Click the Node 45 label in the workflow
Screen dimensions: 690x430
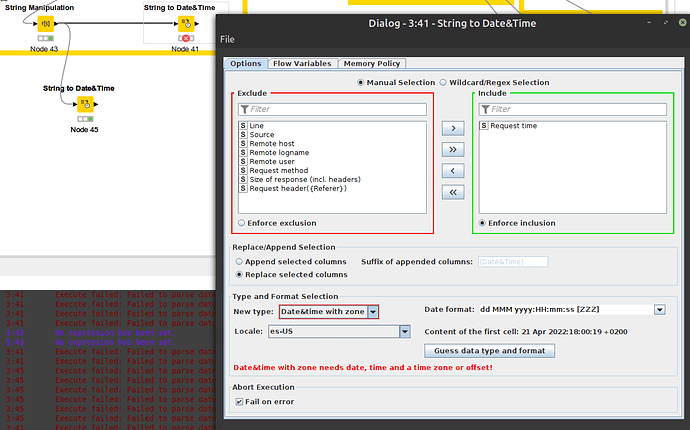coord(84,130)
